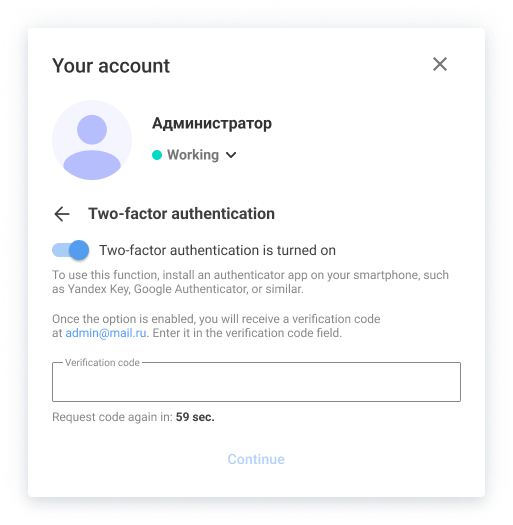This screenshot has height=525, width=513.
Task: Focus the Verification code input field
Action: pos(256,382)
